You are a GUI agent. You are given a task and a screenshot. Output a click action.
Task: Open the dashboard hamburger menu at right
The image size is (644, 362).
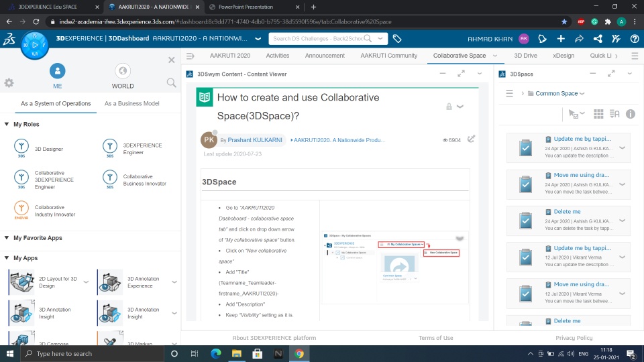coord(635,56)
